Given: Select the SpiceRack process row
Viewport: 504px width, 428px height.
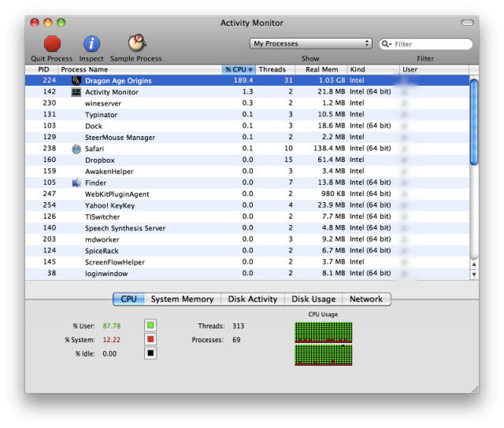Looking at the screenshot, I should (x=247, y=251).
